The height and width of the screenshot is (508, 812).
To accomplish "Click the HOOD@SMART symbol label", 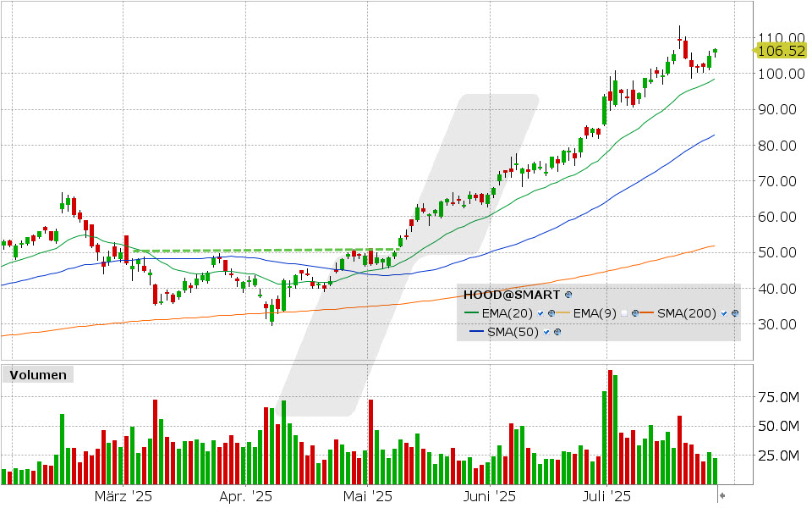I will tap(511, 295).
